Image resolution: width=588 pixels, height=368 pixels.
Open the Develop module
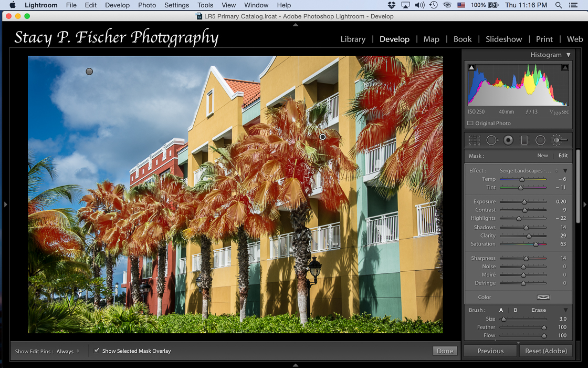click(x=394, y=39)
